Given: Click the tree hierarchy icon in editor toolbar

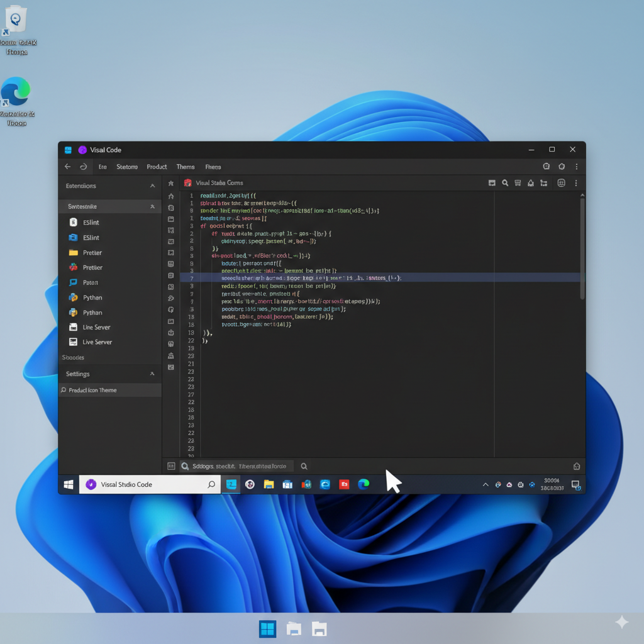Looking at the screenshot, I should pos(544,183).
